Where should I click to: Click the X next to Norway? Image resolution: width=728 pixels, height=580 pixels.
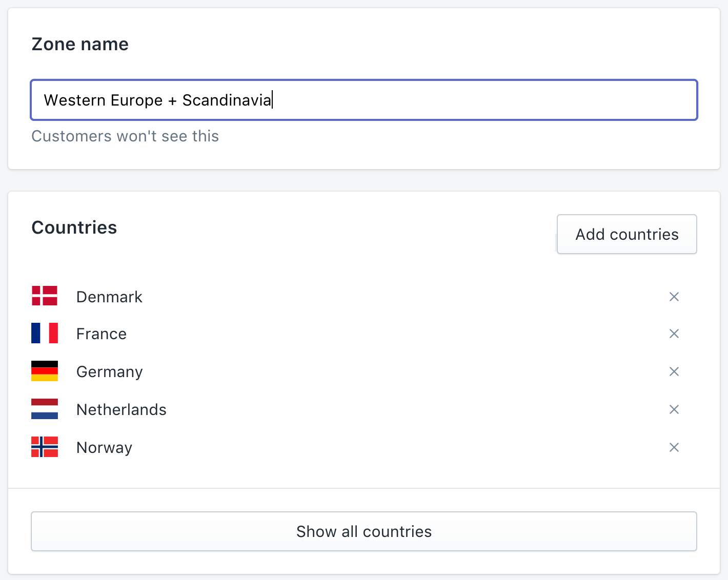click(674, 447)
